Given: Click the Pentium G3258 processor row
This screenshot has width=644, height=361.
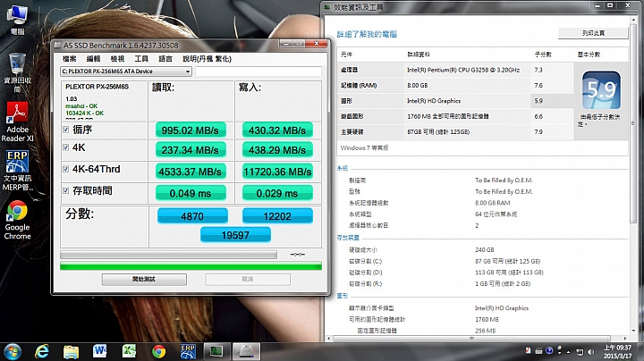Looking at the screenshot, I should 455,71.
